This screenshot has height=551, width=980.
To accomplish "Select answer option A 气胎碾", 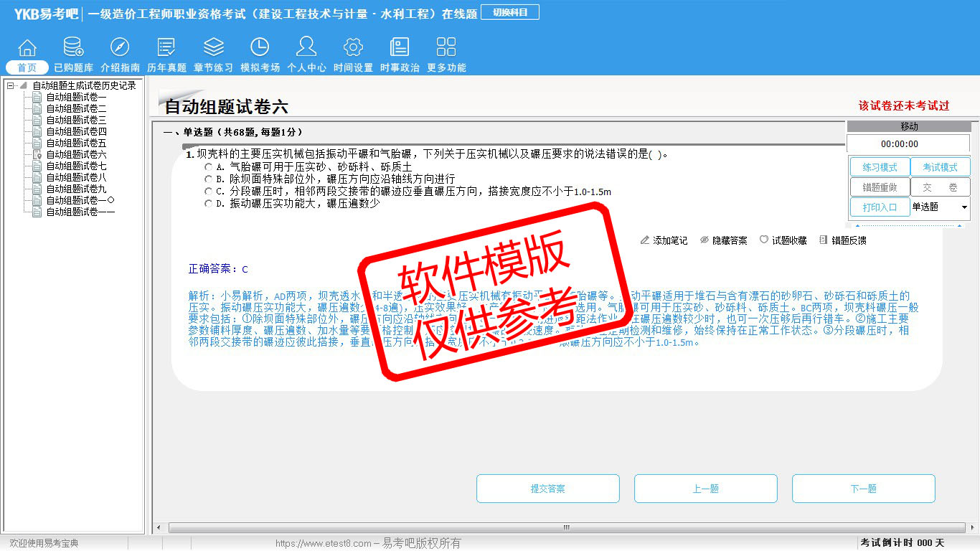I will [209, 166].
